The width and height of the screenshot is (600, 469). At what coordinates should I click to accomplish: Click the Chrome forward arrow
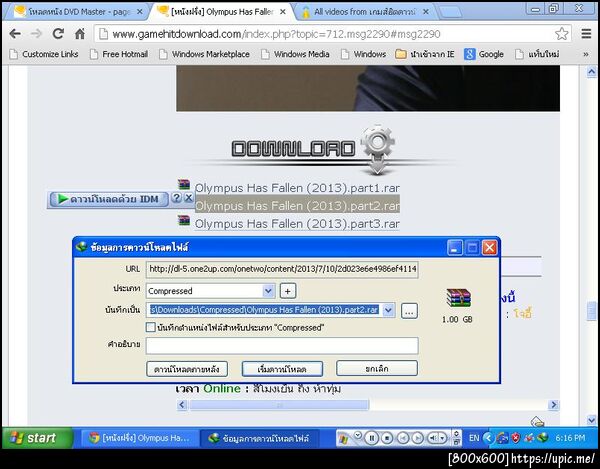coord(36,34)
